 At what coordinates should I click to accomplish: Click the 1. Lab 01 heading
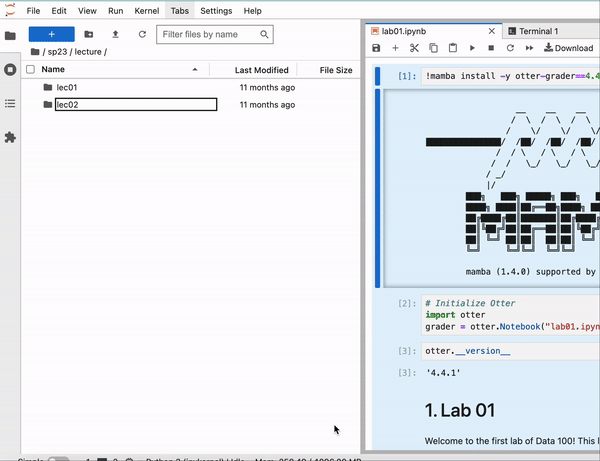[460, 410]
